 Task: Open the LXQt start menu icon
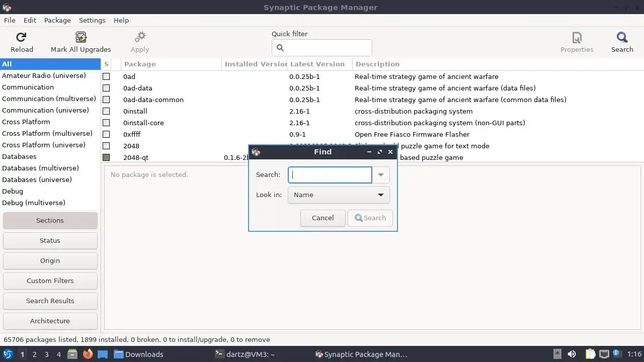(x=8, y=354)
